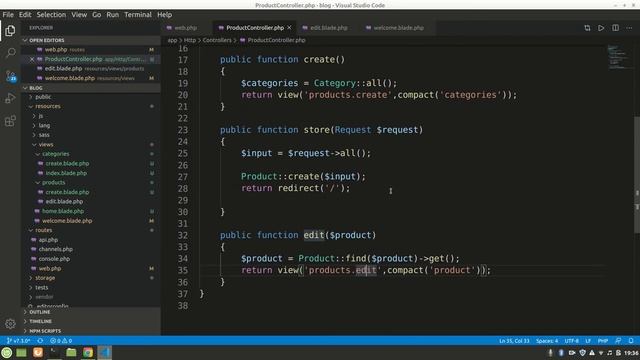
Task: Click the editor vertical scrollbar
Action: pos(637,174)
